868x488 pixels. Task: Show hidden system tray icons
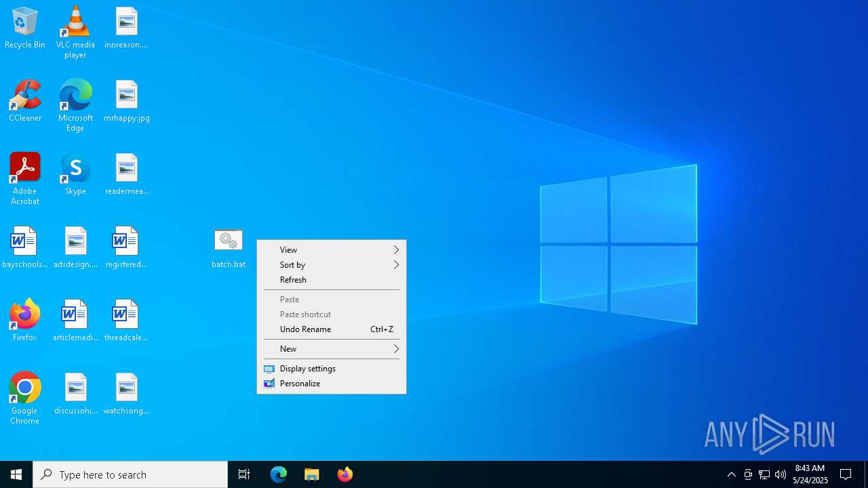(x=732, y=474)
